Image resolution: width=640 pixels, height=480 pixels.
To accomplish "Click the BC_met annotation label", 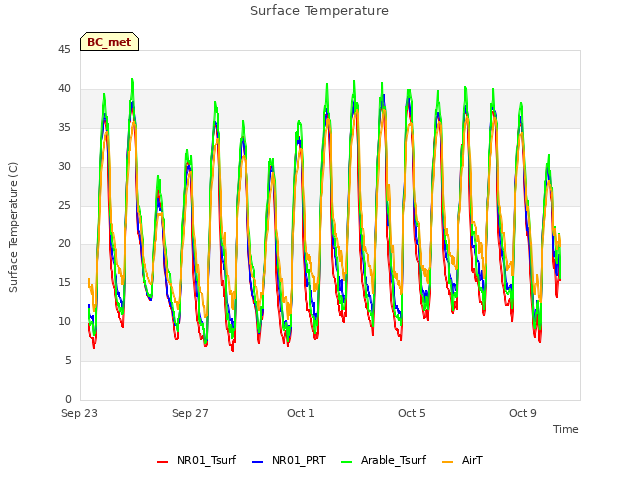I will coord(109,42).
